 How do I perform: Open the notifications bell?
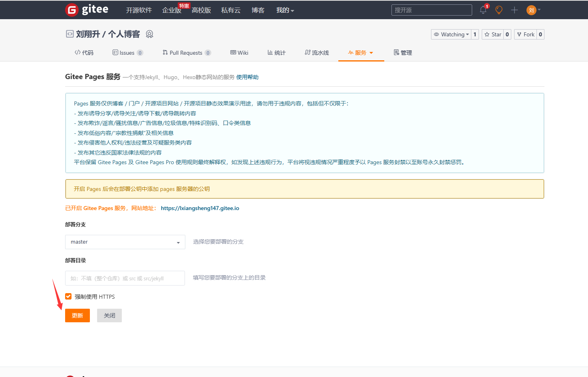click(x=483, y=10)
